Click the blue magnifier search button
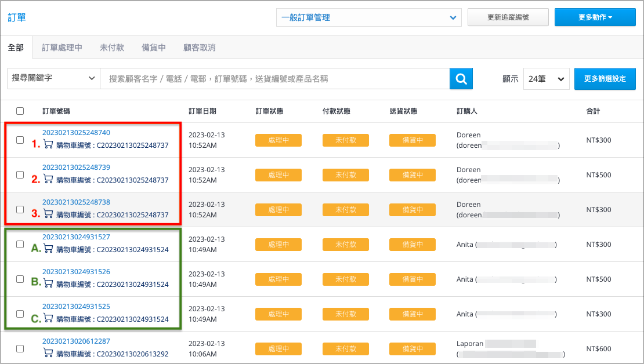The height and width of the screenshot is (364, 644). [x=461, y=78]
